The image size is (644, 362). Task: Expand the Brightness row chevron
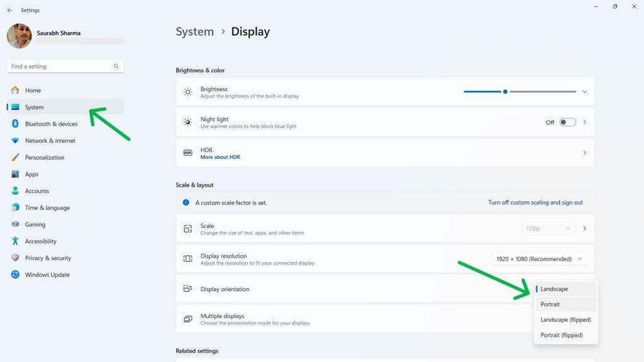(x=584, y=91)
